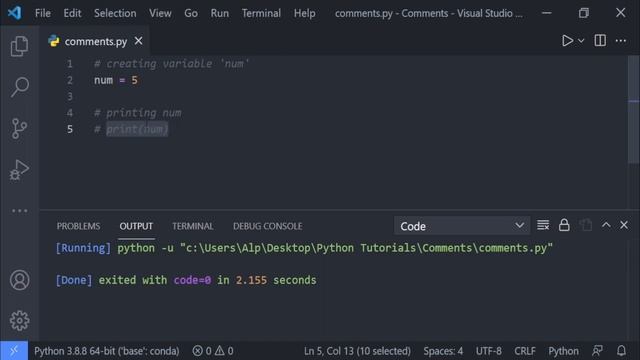
Task: Click the [Running] python command output line
Action: point(304,248)
